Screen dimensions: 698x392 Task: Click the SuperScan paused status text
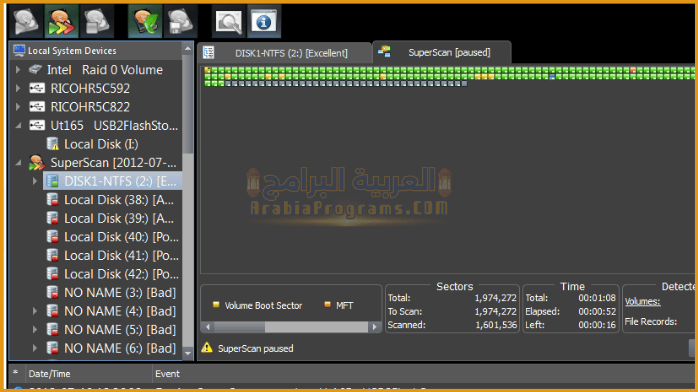(256, 348)
